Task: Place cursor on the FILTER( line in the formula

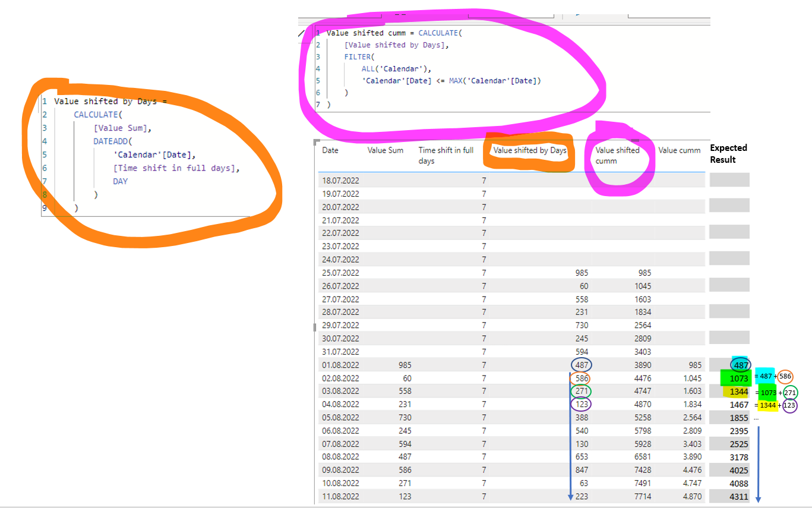Action: click(x=359, y=56)
